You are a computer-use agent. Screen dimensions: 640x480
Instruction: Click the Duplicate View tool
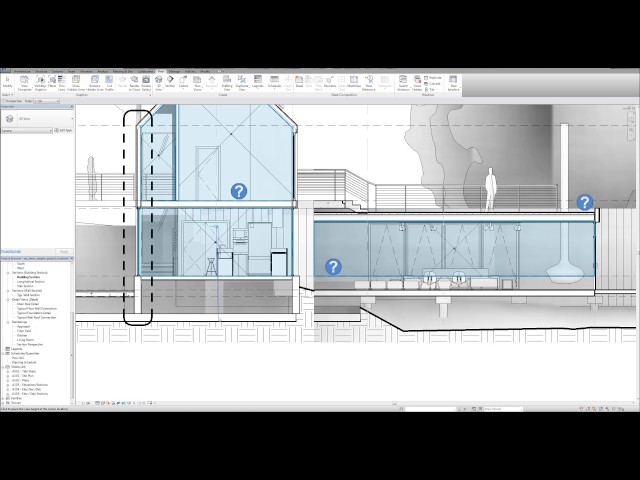click(x=242, y=83)
